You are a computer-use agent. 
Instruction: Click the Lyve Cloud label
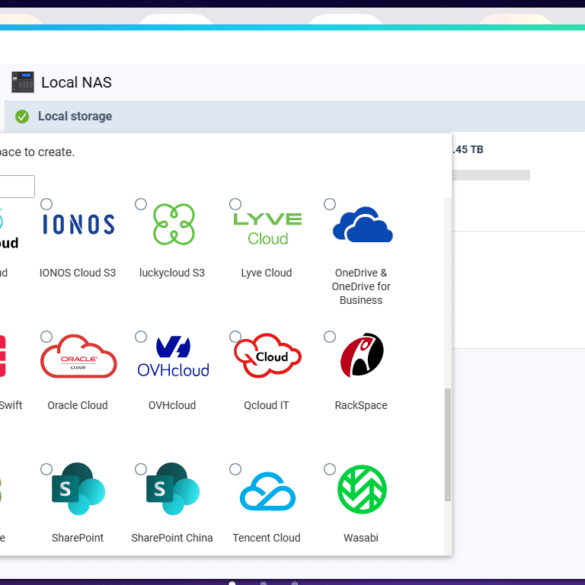266,273
